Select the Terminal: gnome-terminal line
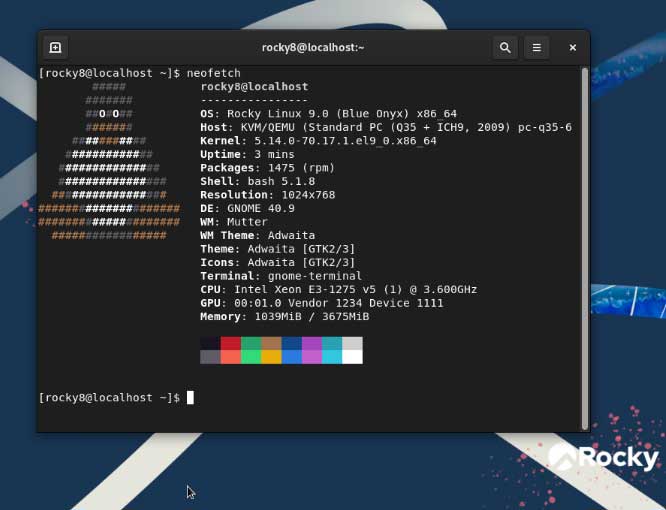 pos(281,276)
